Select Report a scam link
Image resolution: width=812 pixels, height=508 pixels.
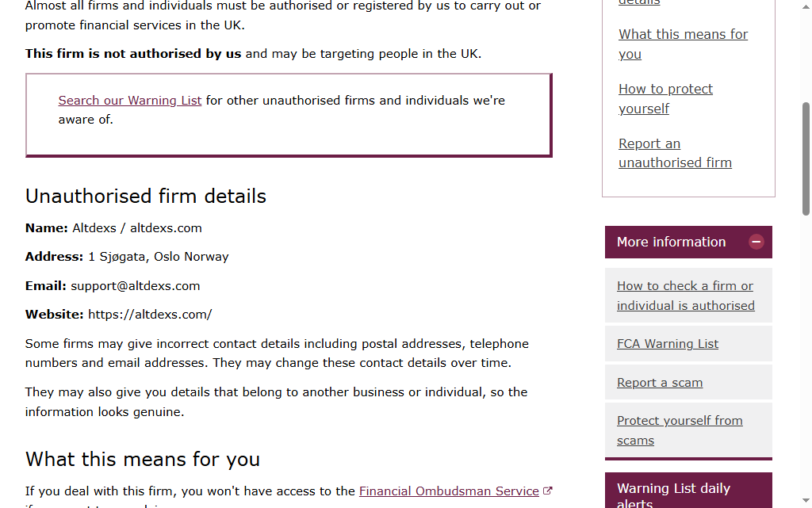[x=660, y=382]
